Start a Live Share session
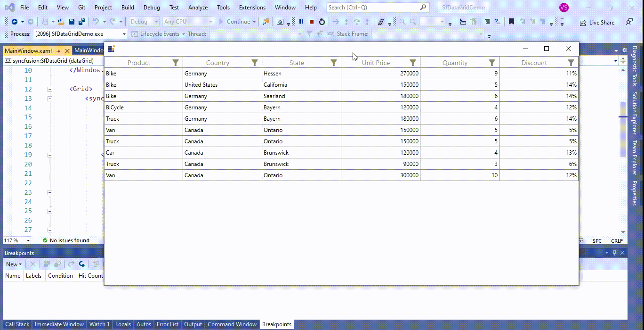The height and width of the screenshot is (330, 644). (596, 22)
